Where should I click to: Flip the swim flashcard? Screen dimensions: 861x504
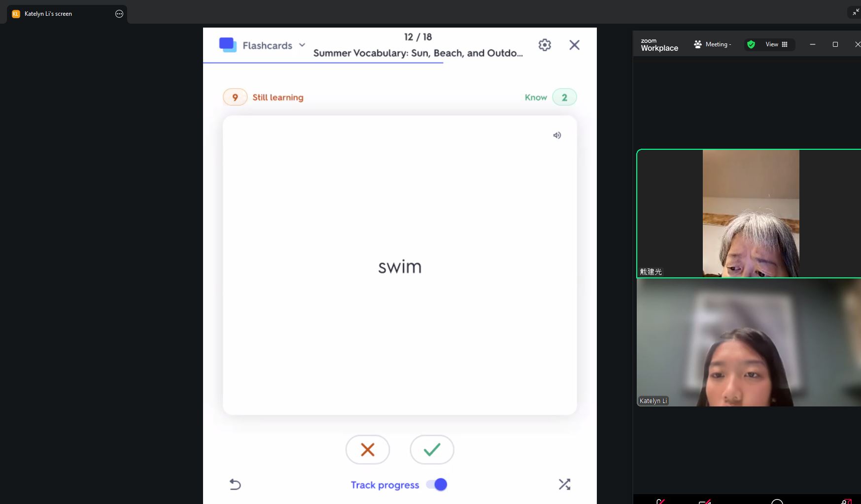click(x=400, y=266)
